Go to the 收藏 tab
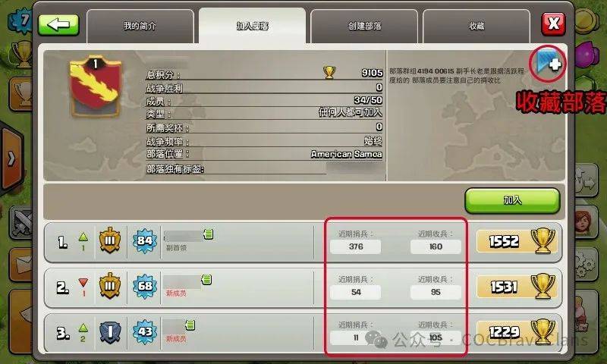The image size is (607, 364). click(x=476, y=26)
